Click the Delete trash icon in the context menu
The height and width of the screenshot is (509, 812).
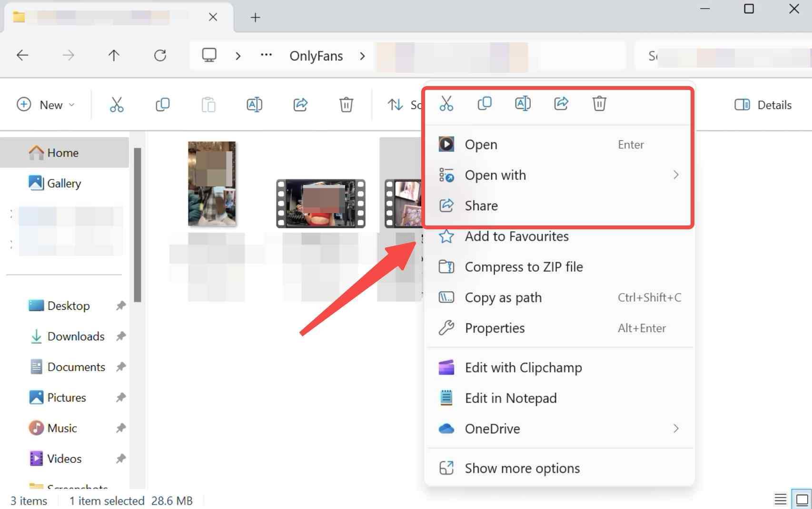click(599, 103)
